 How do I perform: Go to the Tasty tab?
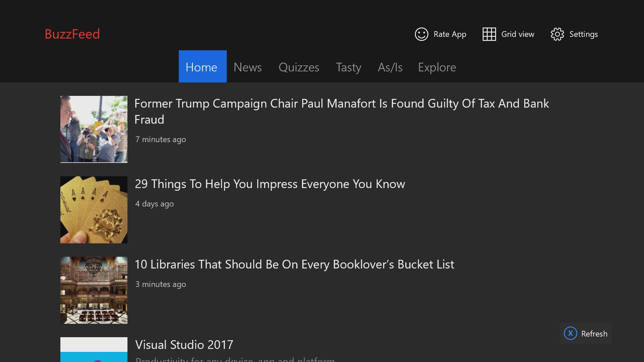tap(348, 67)
